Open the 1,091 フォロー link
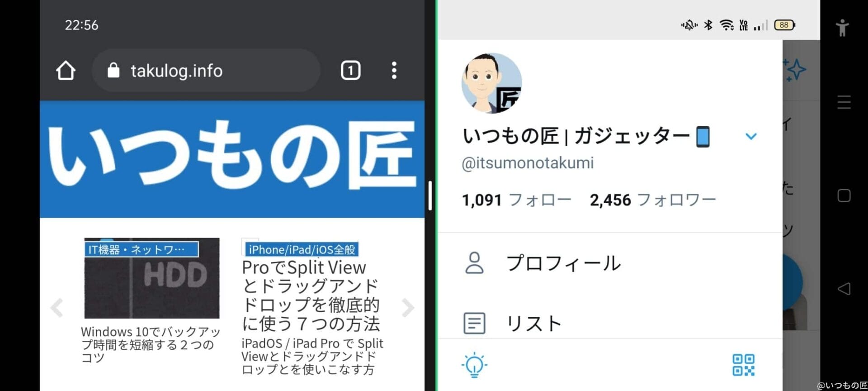Image resolution: width=868 pixels, height=391 pixels. coord(517,200)
